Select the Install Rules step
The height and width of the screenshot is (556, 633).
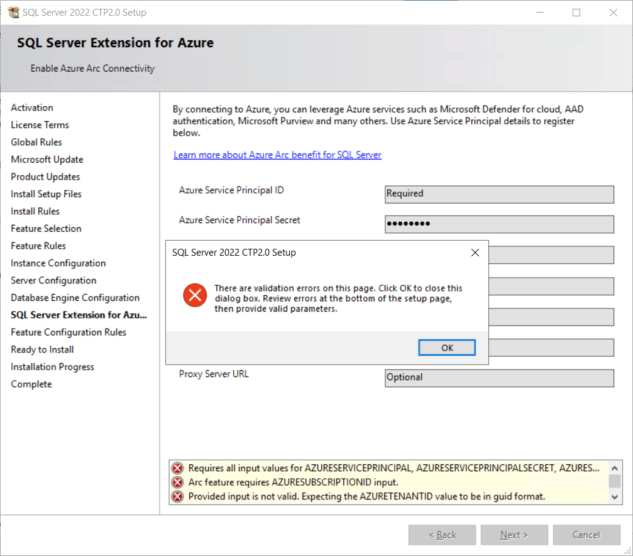point(35,212)
